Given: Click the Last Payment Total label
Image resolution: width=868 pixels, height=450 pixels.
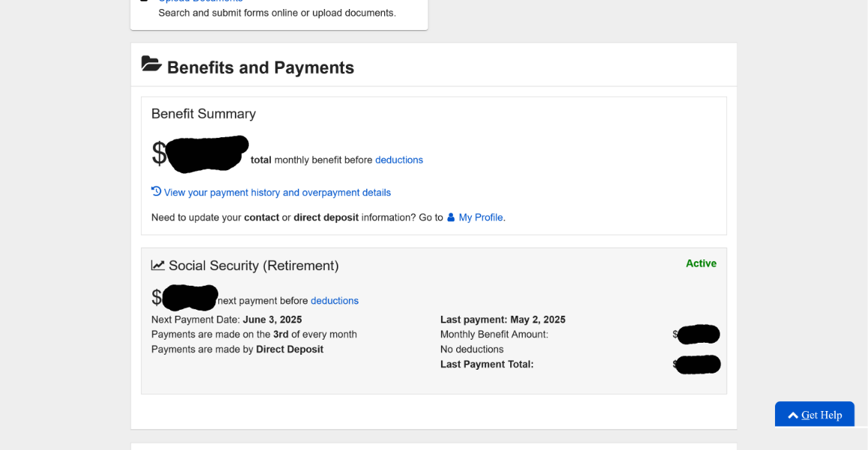Looking at the screenshot, I should tap(487, 364).
